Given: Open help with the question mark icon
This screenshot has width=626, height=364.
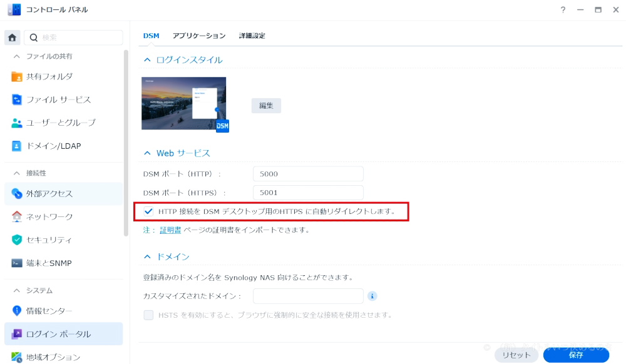Looking at the screenshot, I should click(x=563, y=10).
